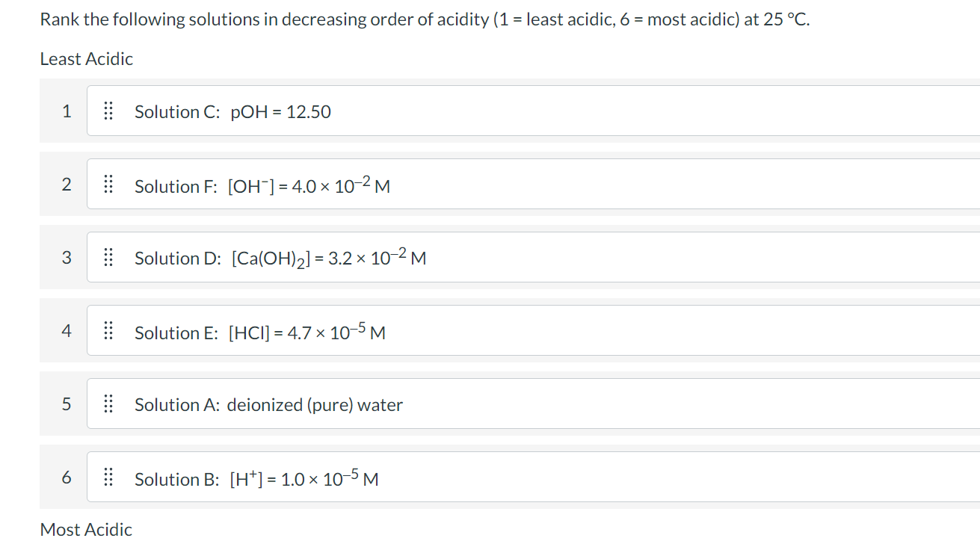
Task: Grab the drag handle for Solution D
Action: 108,258
